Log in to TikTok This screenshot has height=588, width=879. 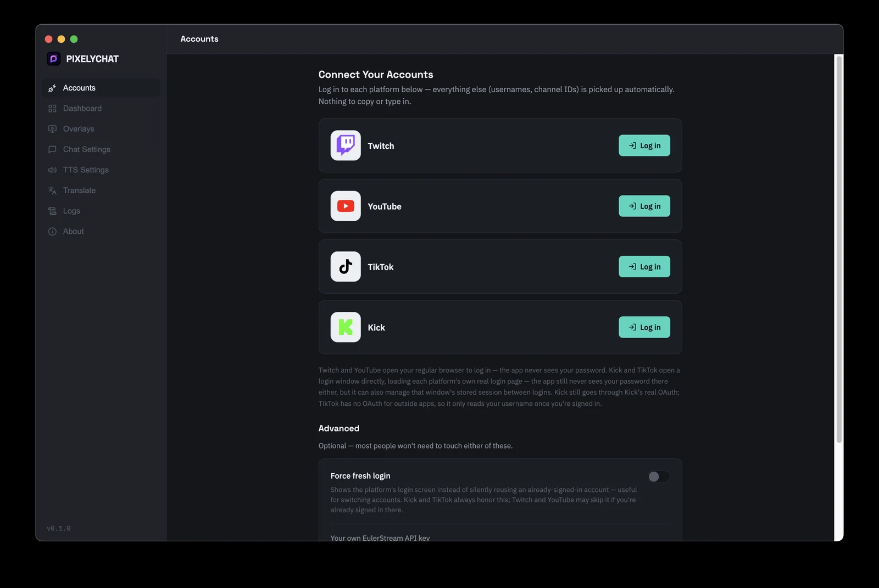coord(644,267)
